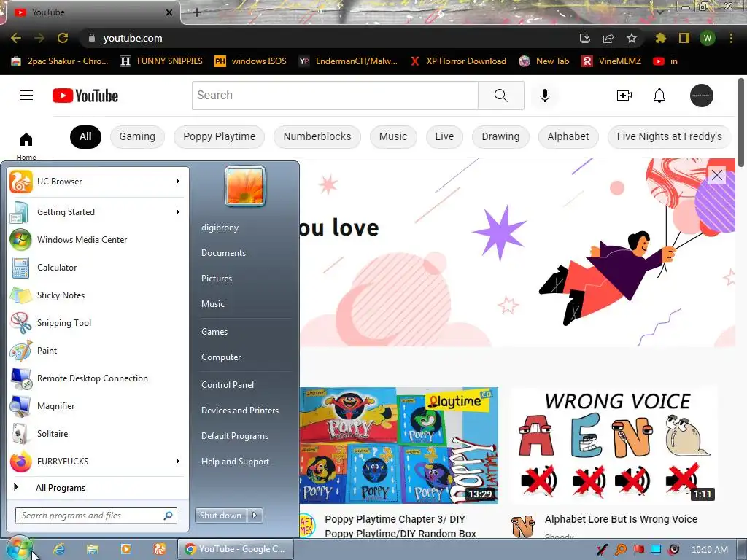The width and height of the screenshot is (747, 560).
Task: Open Help and Support
Action: tap(235, 462)
